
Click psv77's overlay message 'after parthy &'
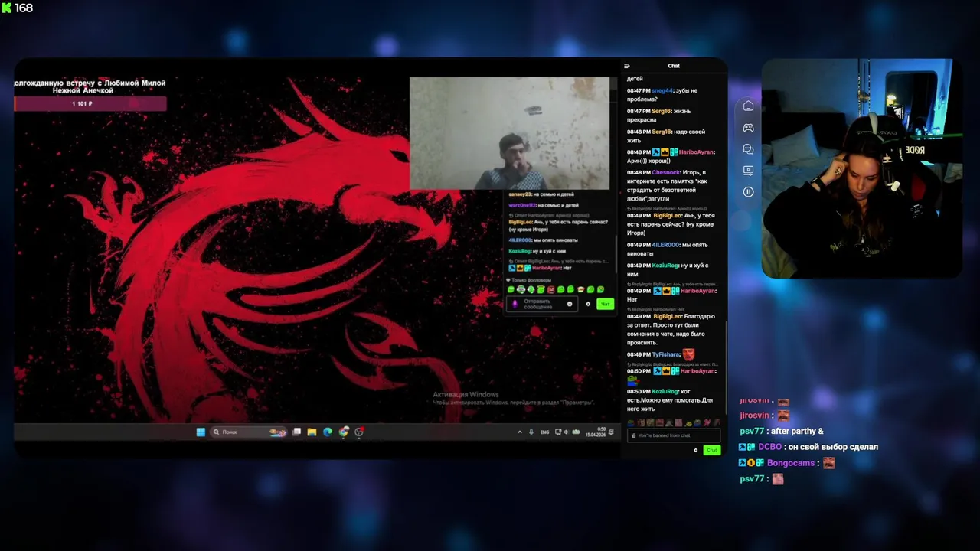pos(797,432)
